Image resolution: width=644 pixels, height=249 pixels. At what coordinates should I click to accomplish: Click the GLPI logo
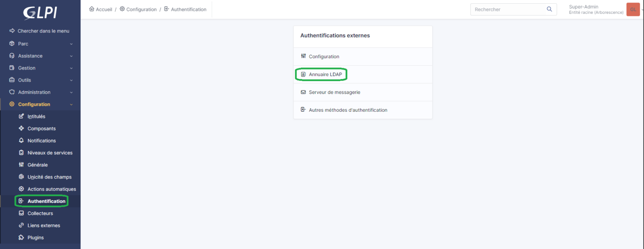click(x=40, y=13)
